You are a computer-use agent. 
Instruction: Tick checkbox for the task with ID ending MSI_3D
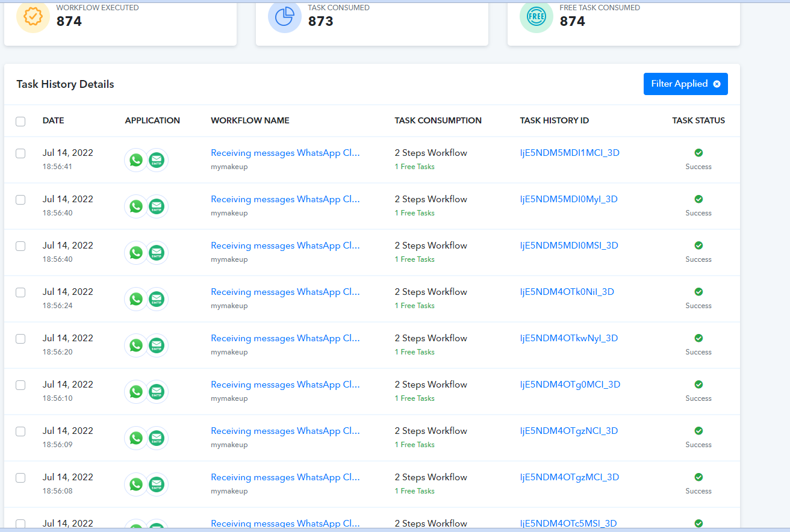(20, 246)
